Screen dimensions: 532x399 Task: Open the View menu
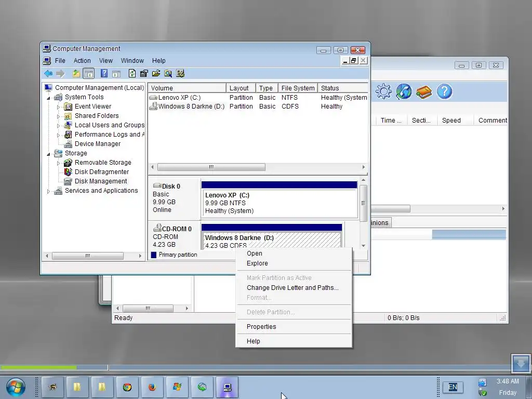pyautogui.click(x=106, y=61)
